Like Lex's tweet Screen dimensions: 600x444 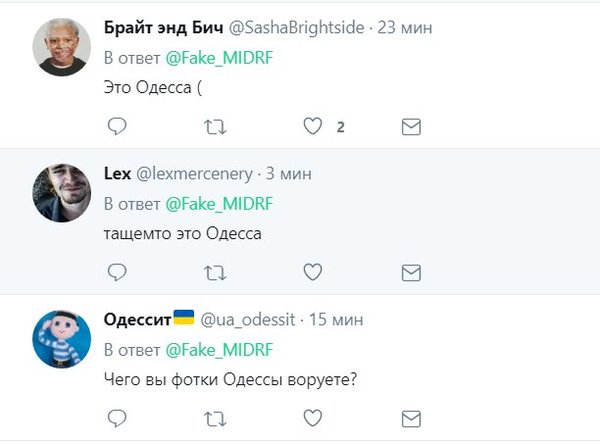[313, 272]
